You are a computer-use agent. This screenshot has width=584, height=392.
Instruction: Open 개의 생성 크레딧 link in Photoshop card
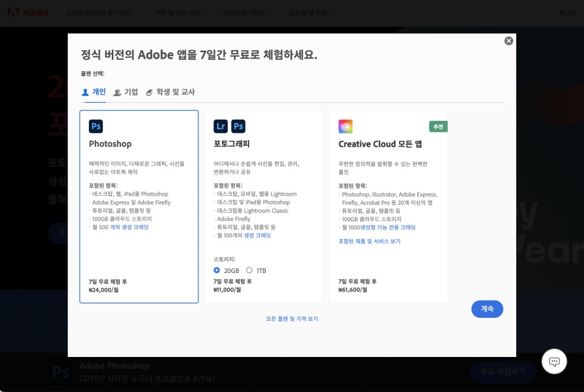point(129,227)
